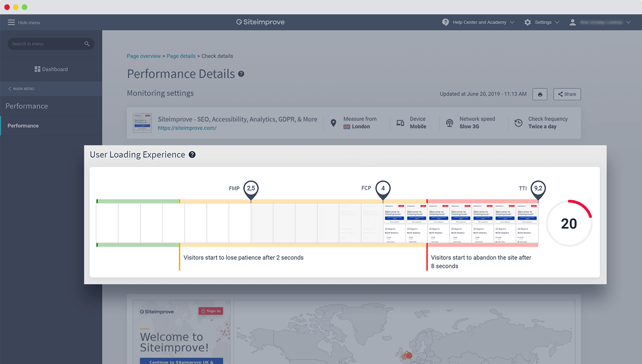642x364 pixels.
Task: Expand the Settings dropdown chevron
Action: (x=557, y=22)
